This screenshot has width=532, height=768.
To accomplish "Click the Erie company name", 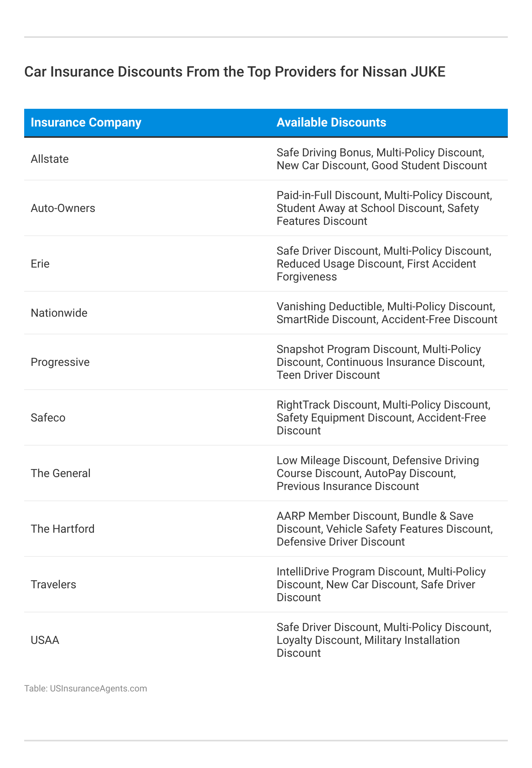I will pos(40,264).
